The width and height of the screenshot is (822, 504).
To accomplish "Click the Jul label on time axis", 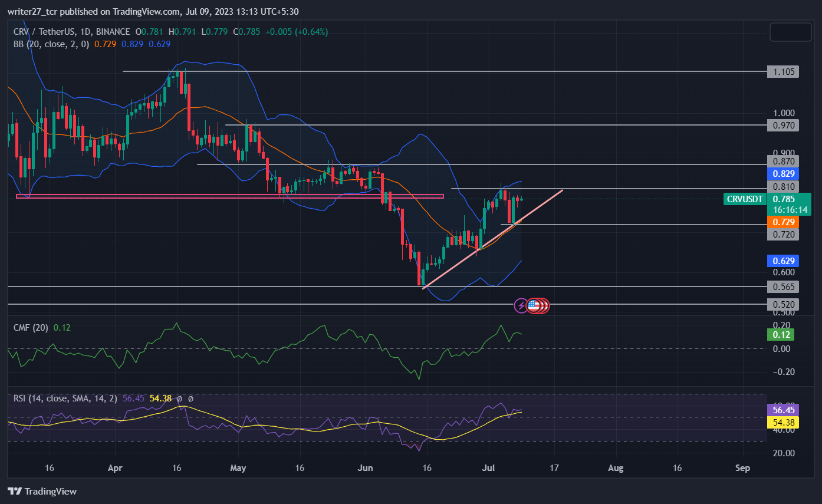I will click(x=489, y=468).
